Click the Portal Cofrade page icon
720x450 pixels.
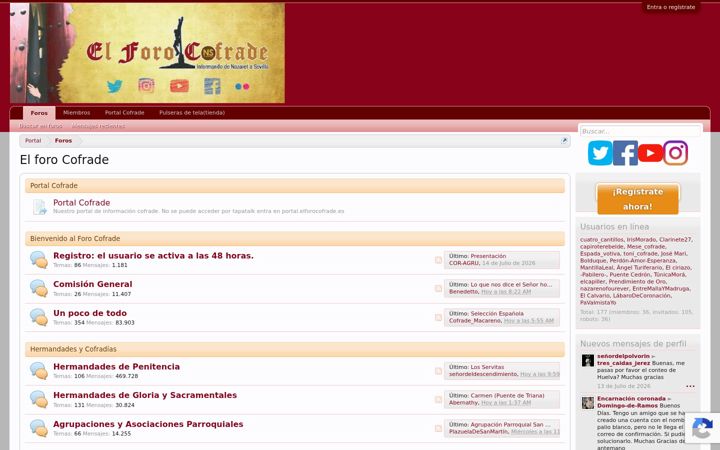[39, 207]
